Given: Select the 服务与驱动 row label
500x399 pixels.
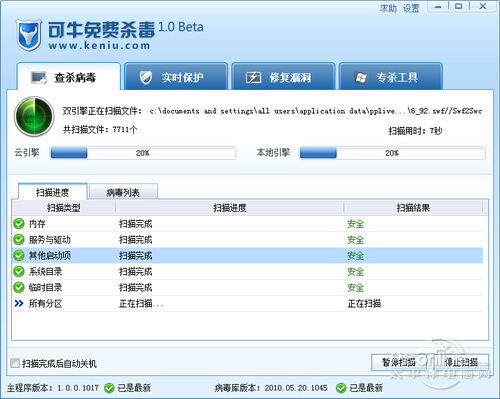Looking at the screenshot, I should (50, 240).
